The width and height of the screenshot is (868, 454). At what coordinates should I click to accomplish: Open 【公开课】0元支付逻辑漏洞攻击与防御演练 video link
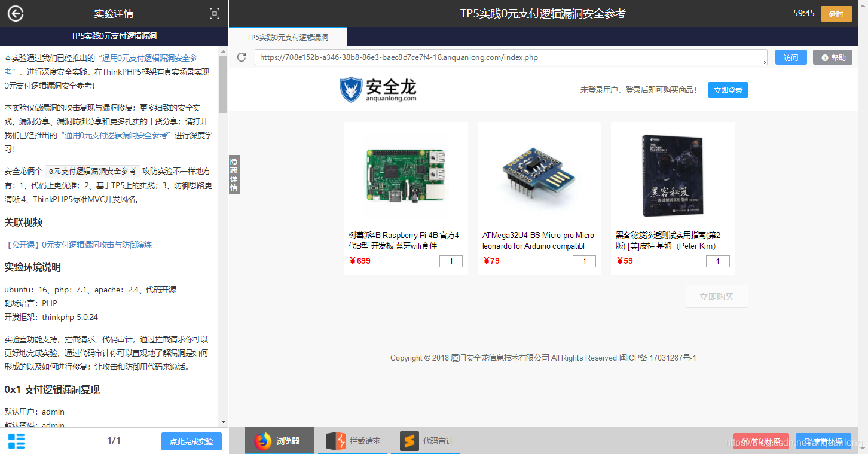coord(78,245)
